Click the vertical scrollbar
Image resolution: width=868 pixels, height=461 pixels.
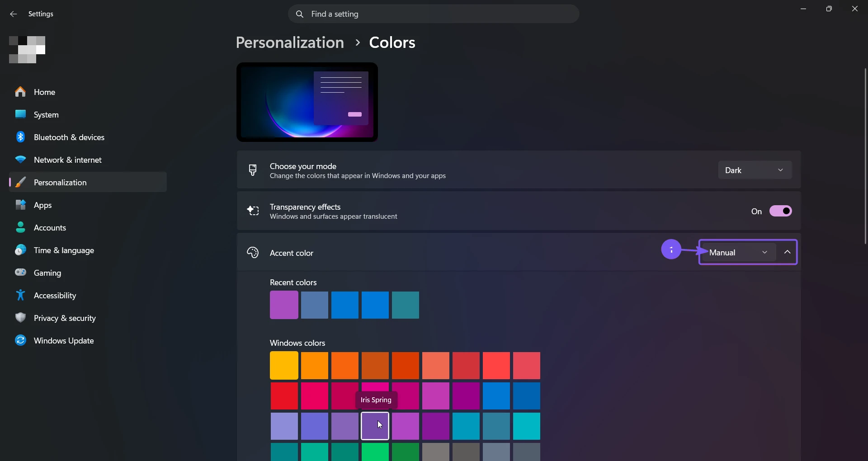tap(865, 156)
